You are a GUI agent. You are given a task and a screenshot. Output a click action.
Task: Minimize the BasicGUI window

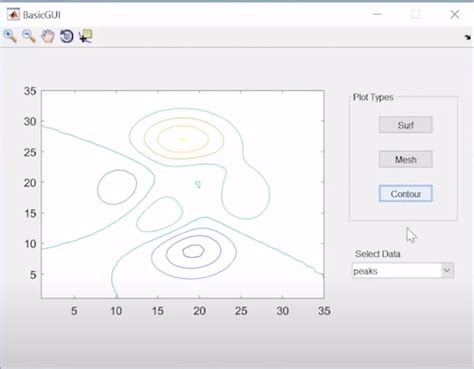pos(377,14)
